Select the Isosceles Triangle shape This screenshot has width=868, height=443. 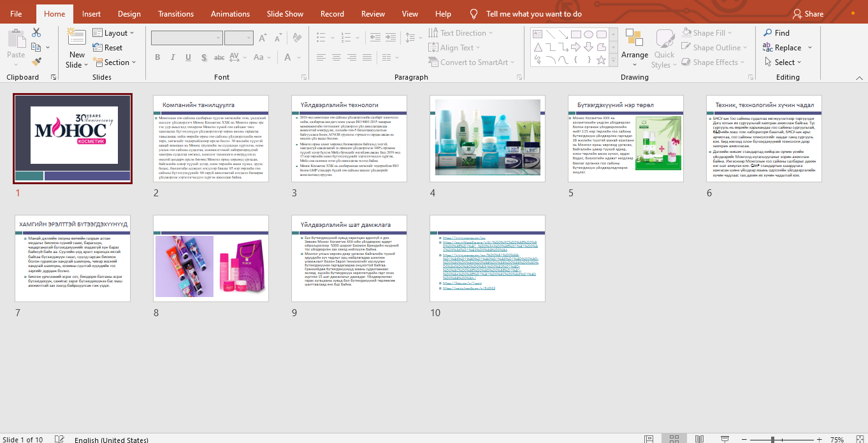[538, 47]
